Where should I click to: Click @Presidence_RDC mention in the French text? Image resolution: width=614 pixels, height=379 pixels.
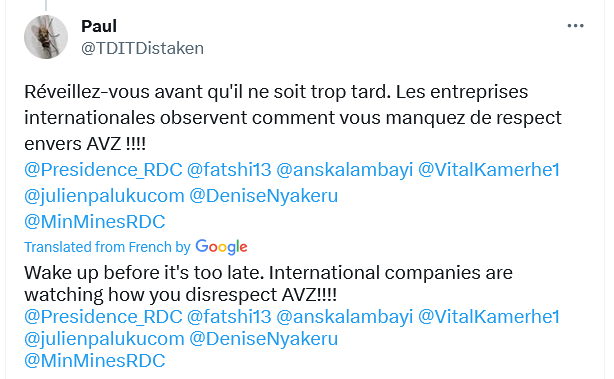[103, 170]
